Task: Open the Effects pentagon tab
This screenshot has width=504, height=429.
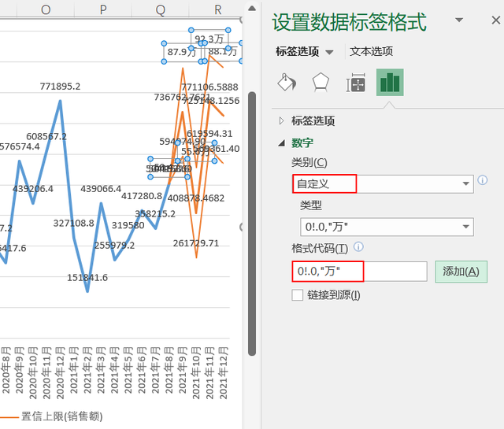Action: point(321,83)
